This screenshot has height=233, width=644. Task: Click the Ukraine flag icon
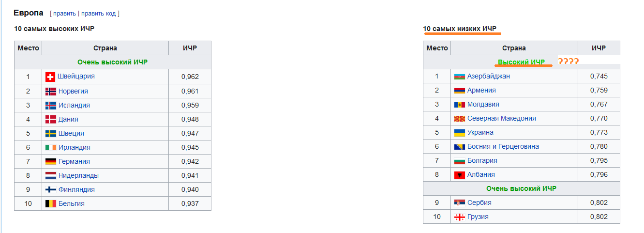(x=459, y=133)
